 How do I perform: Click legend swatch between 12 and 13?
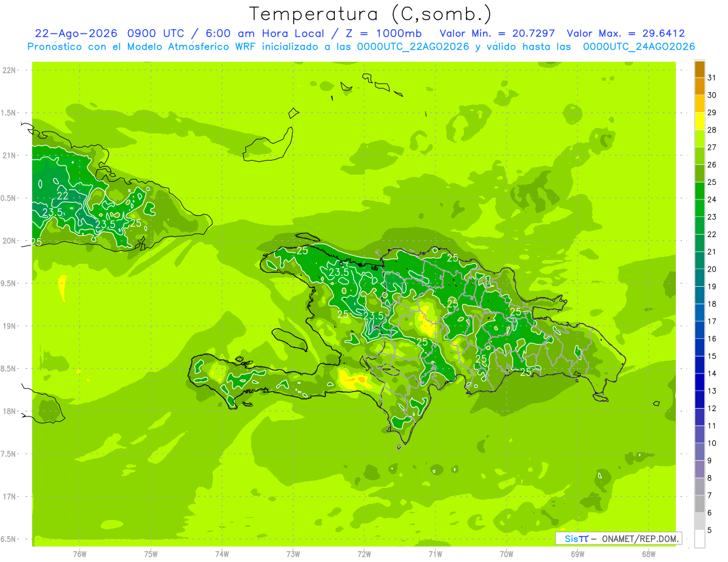point(699,400)
